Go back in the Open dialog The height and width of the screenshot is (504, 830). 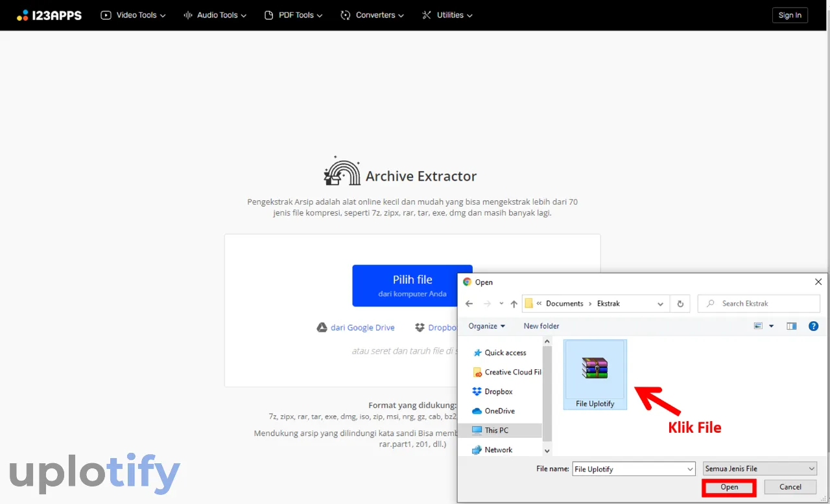click(469, 304)
